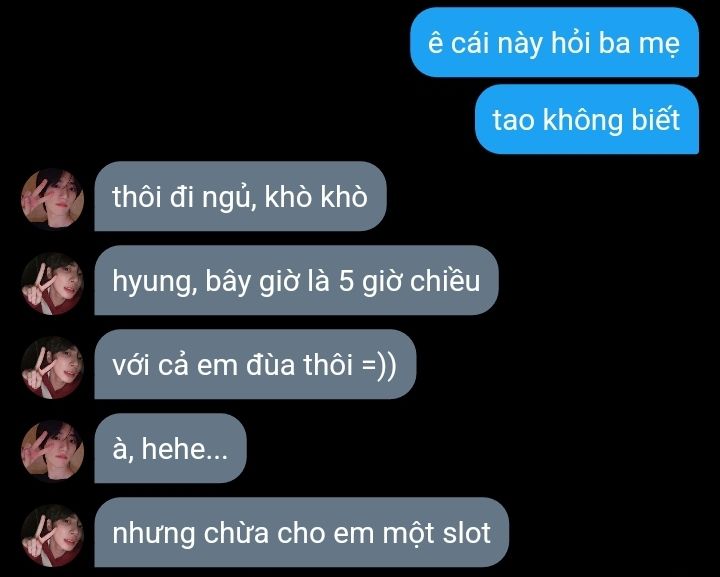Click the word 'hehe...' in gray bubble
Viewport: 720px width, 577px height.
[185, 448]
